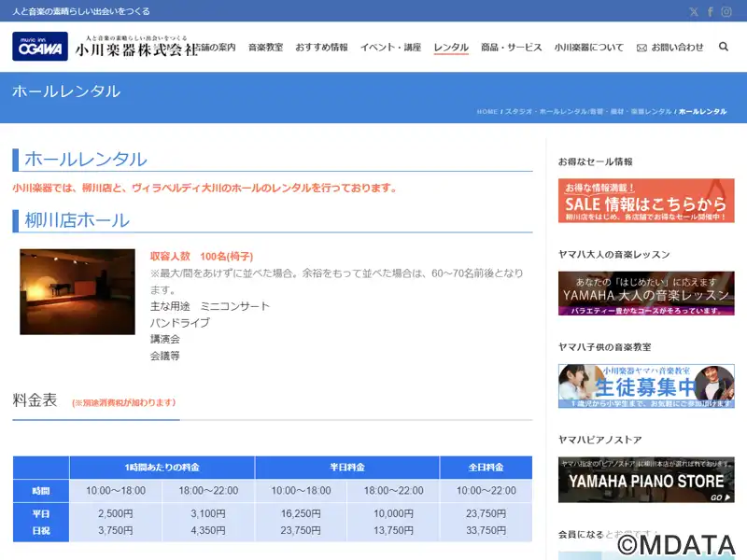
Task: Click the ヤマハ子供の音楽教室 sidebar heading
Action: pyautogui.click(x=604, y=347)
